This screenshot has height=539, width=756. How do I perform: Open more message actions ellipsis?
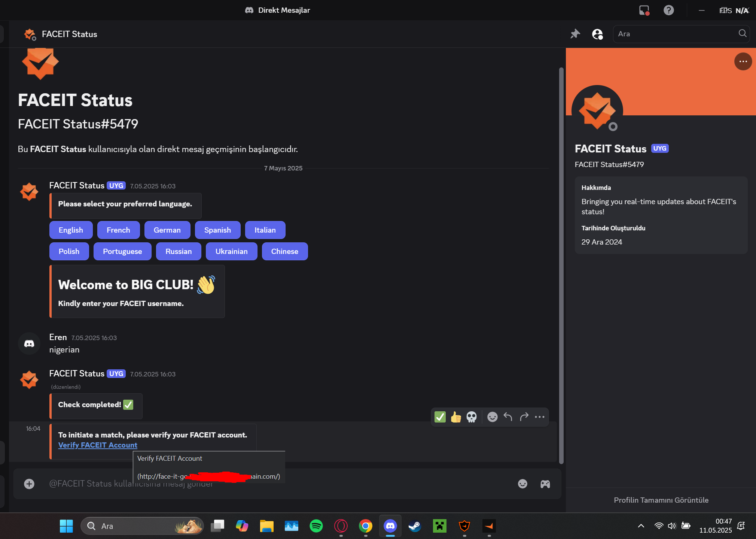point(540,417)
